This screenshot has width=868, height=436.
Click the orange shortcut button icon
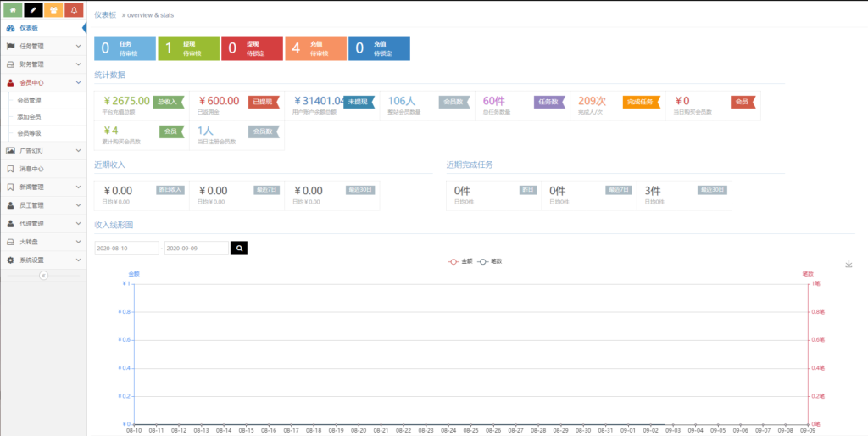click(53, 10)
